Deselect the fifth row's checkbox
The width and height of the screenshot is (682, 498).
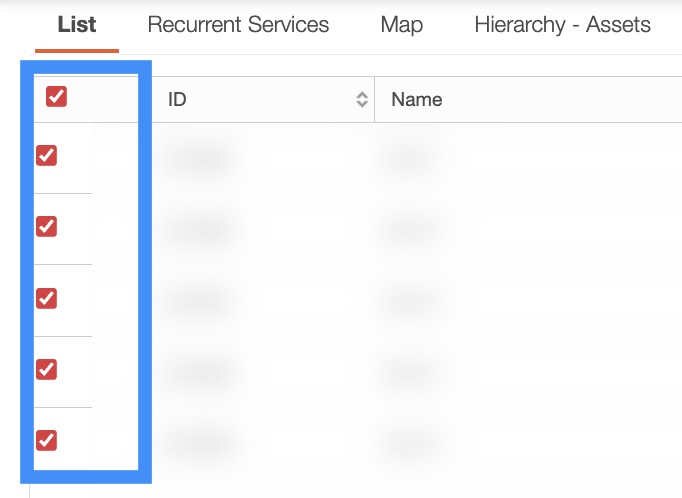[x=46, y=440]
